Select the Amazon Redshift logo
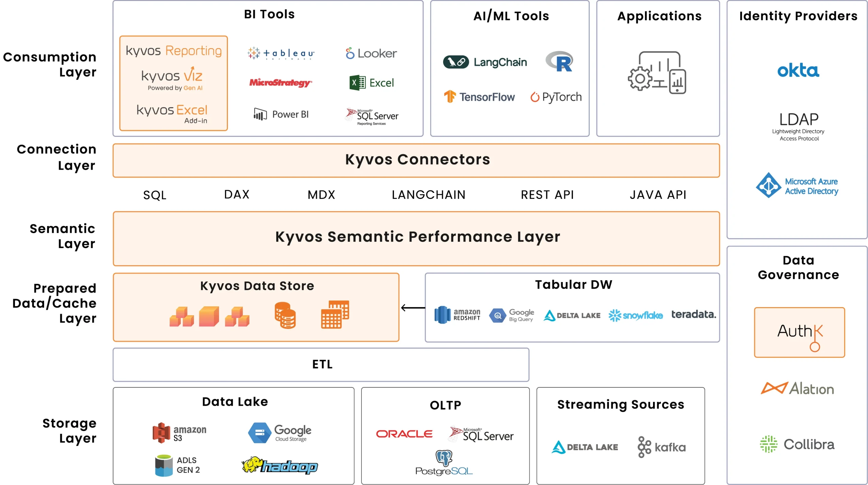 pyautogui.click(x=457, y=315)
